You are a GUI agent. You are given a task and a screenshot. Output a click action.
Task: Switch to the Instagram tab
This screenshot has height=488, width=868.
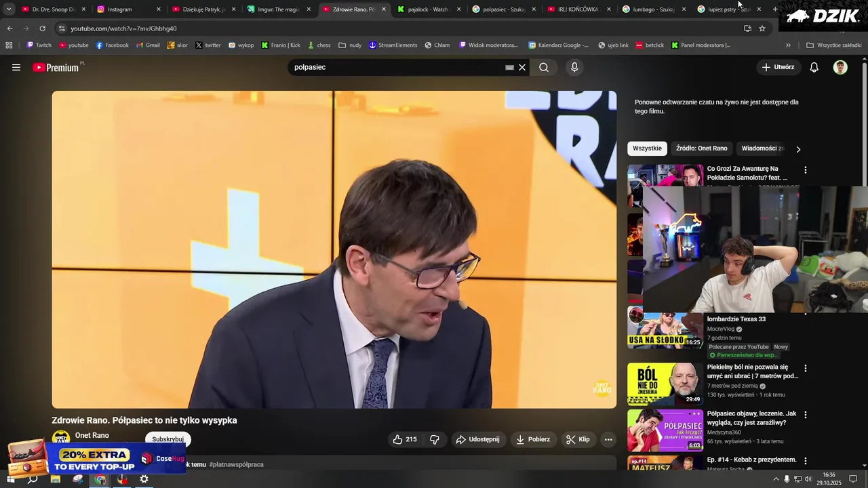click(119, 9)
